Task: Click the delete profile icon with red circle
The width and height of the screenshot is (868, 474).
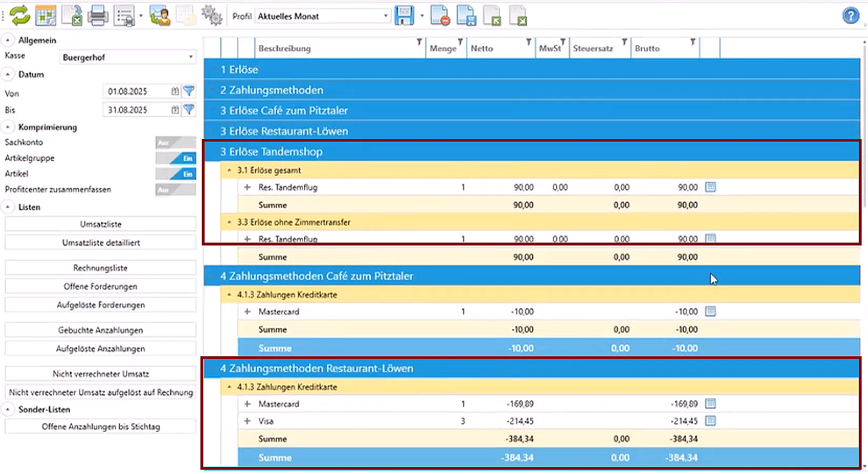Action: pyautogui.click(x=441, y=15)
